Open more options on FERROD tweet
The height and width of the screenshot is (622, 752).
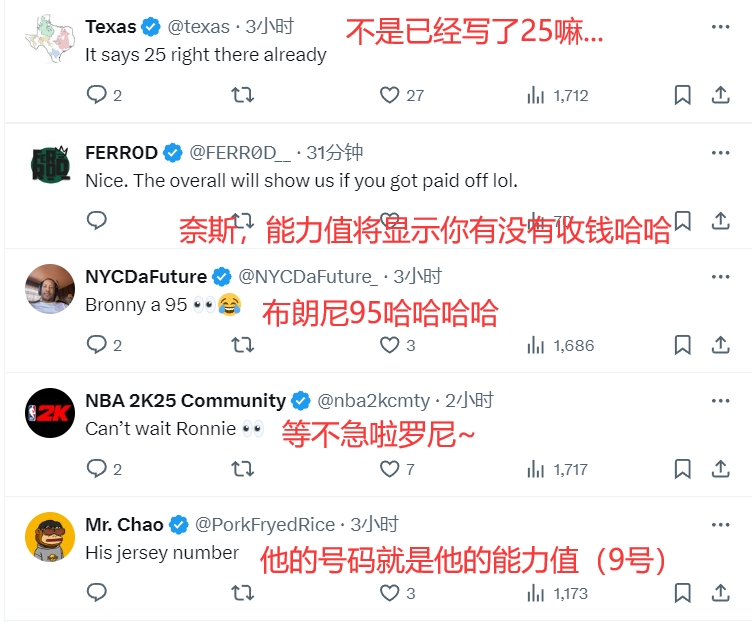pyautogui.click(x=720, y=153)
